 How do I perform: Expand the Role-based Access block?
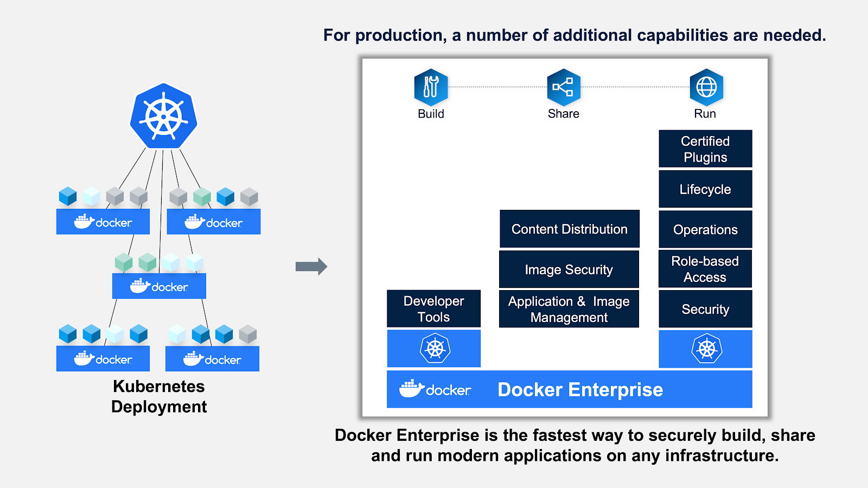coord(705,269)
